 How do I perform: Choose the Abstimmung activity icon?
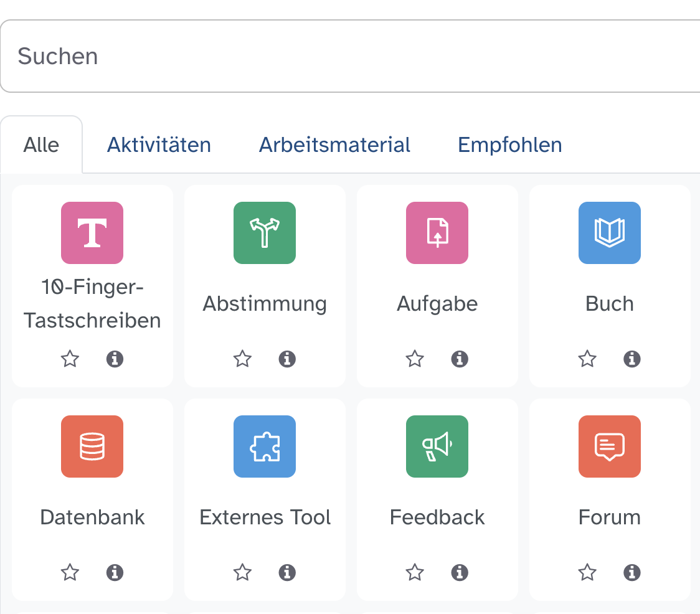tap(265, 233)
